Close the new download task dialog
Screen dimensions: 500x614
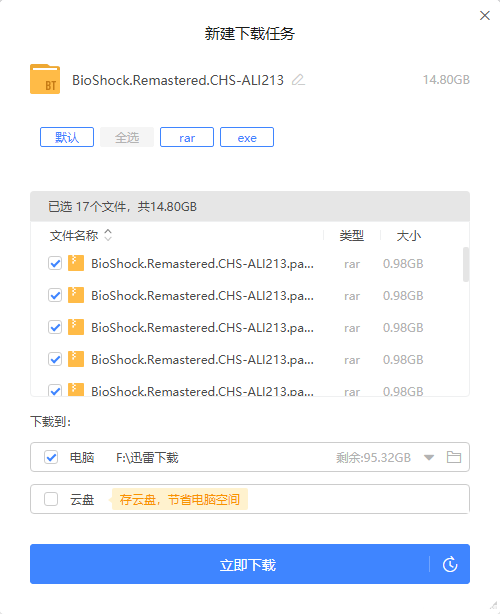click(485, 16)
